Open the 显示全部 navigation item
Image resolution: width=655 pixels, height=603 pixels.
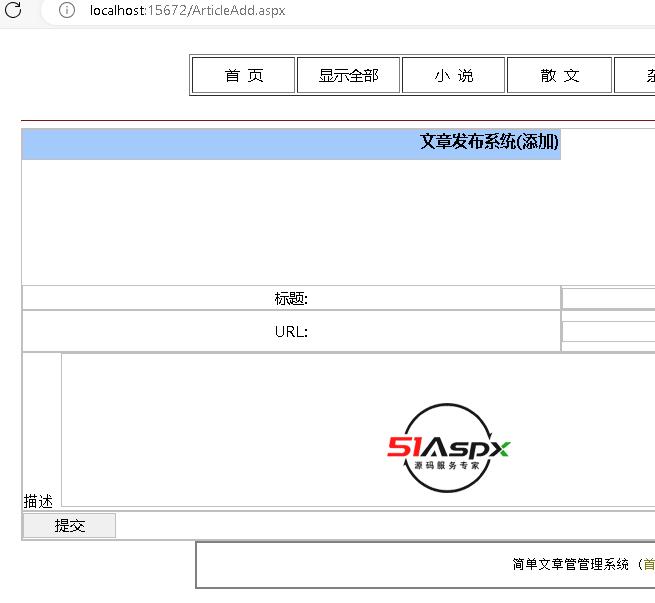coord(348,76)
